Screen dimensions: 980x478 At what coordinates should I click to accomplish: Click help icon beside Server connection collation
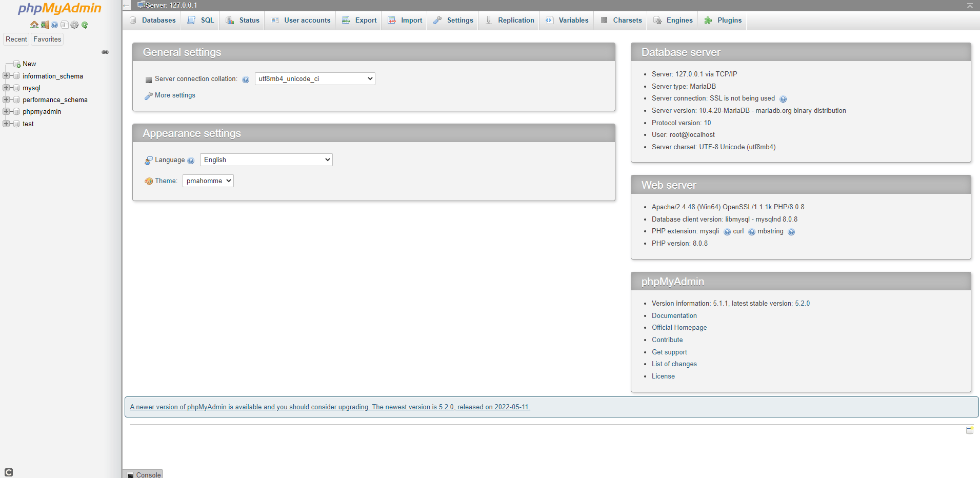(x=246, y=79)
